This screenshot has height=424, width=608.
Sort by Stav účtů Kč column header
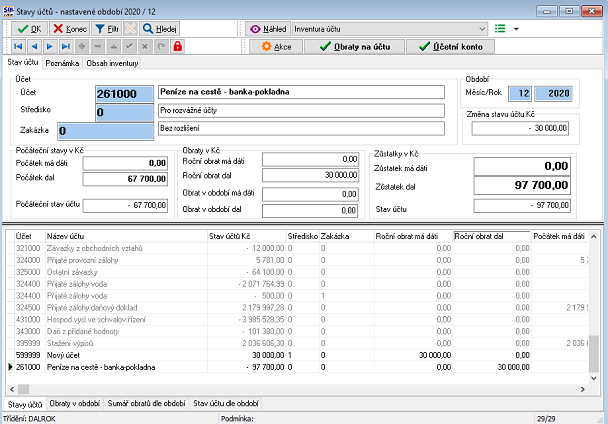click(247, 236)
